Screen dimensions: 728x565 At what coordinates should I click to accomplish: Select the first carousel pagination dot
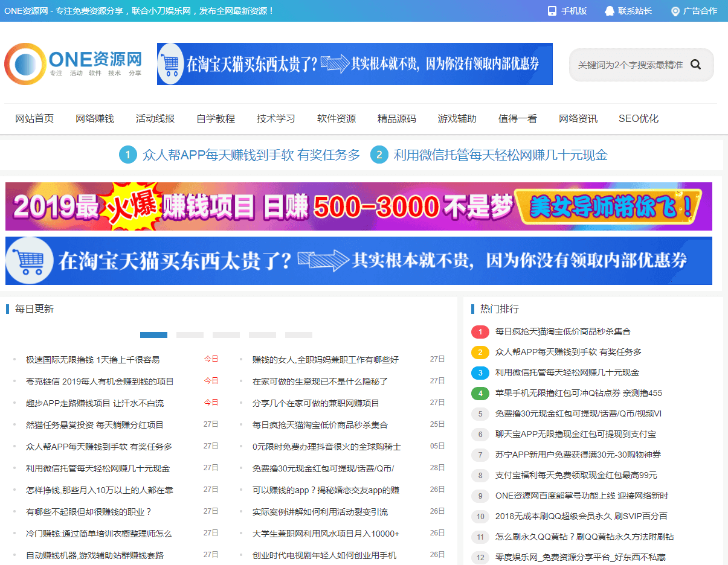[x=153, y=334]
